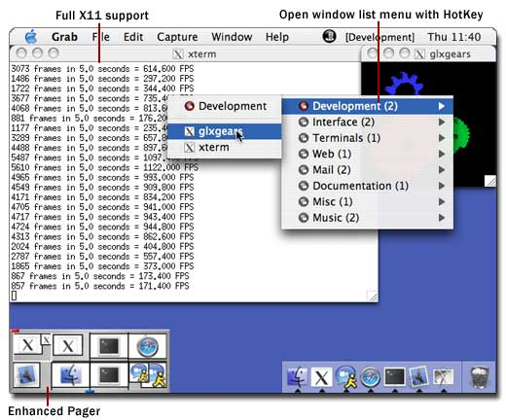Open Finder from the Dock
506x420 pixels.
coord(297,377)
